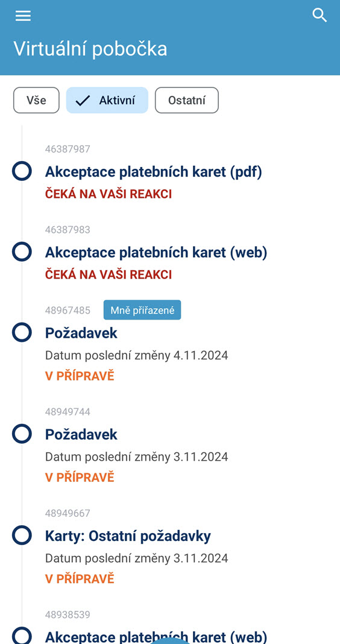The width and height of the screenshot is (340, 644).
Task: Select the circle marker for request 46387987
Action: click(x=22, y=171)
